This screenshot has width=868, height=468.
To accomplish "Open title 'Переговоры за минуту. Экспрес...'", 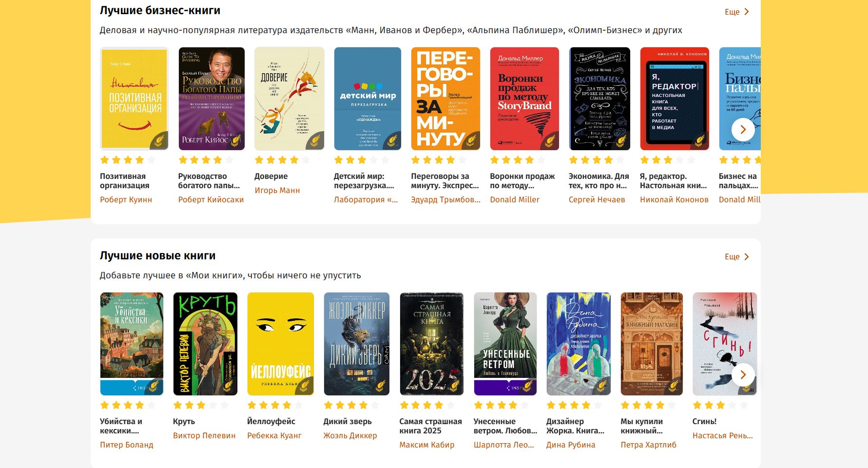I will point(445,181).
